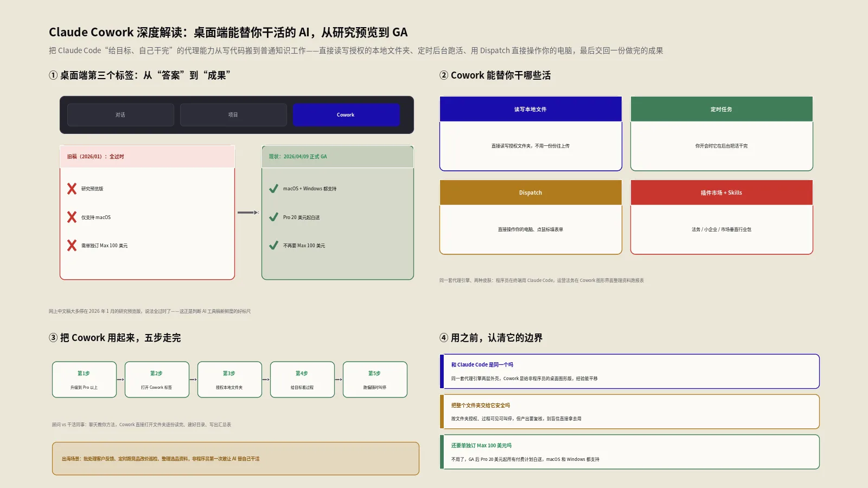Viewport: 868px width, 488px height.
Task: Click the 旧稿（2026/01）：全过时 header
Action: click(147, 157)
